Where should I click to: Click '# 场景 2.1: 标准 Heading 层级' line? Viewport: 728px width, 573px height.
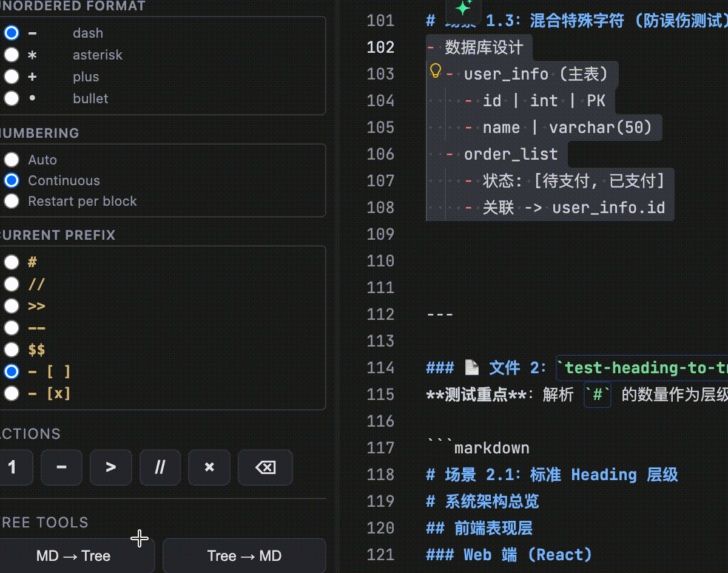point(552,475)
